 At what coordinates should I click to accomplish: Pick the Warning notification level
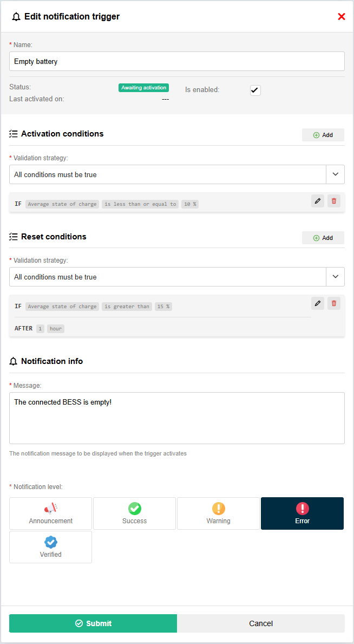[x=218, y=513]
